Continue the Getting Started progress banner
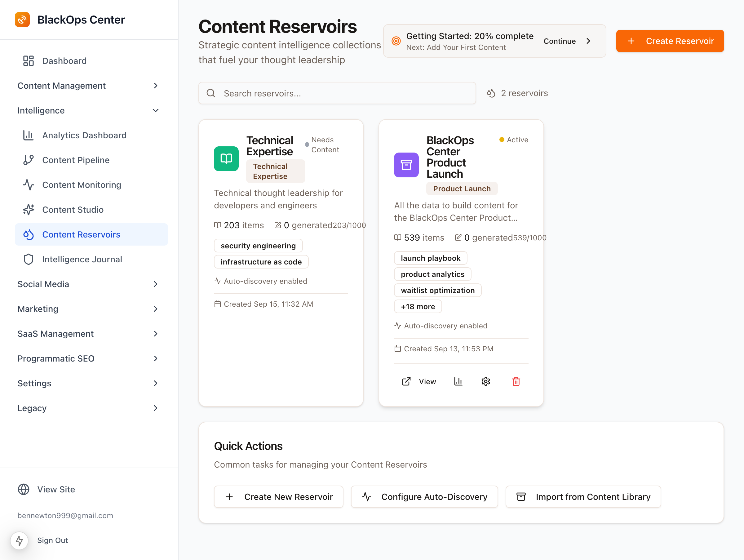744x560 pixels. coord(567,41)
